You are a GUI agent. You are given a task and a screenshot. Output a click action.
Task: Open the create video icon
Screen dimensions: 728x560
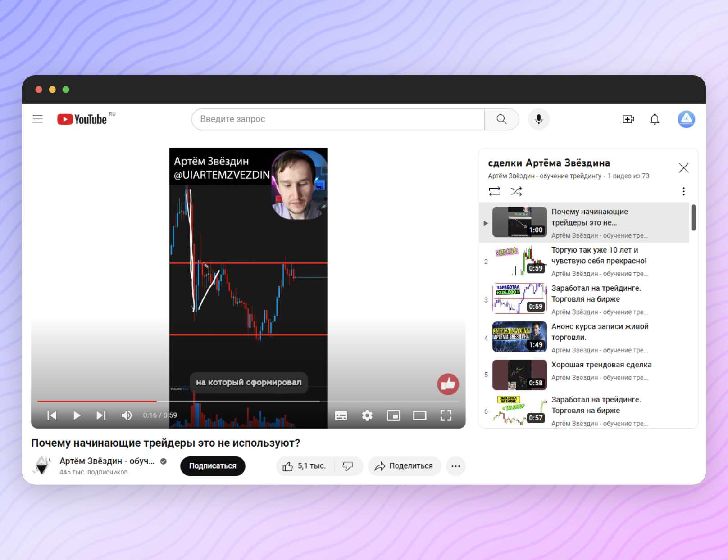point(628,119)
